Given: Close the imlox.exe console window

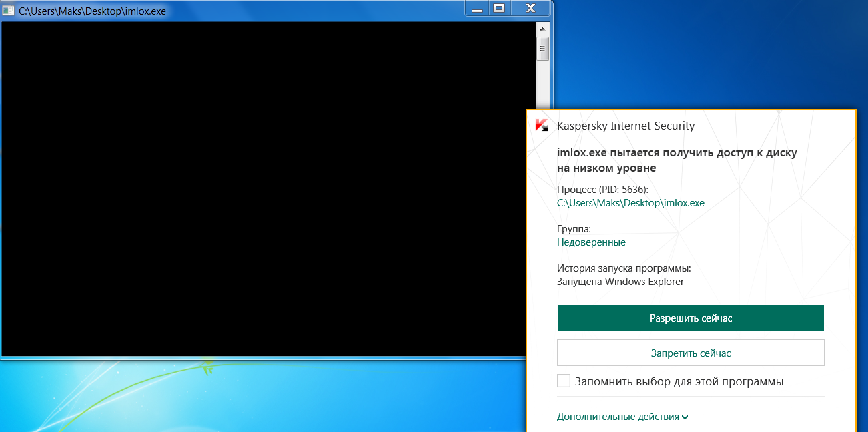Looking at the screenshot, I should coord(530,8).
